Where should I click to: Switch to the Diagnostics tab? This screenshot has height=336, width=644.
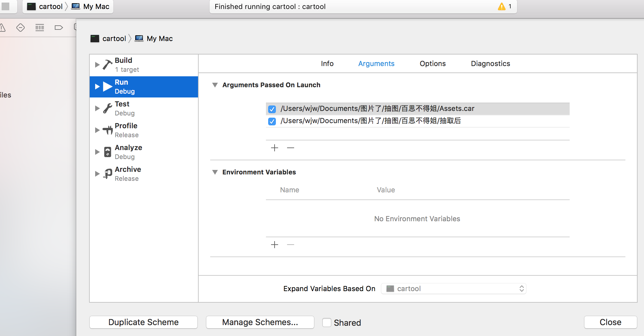[x=490, y=63]
